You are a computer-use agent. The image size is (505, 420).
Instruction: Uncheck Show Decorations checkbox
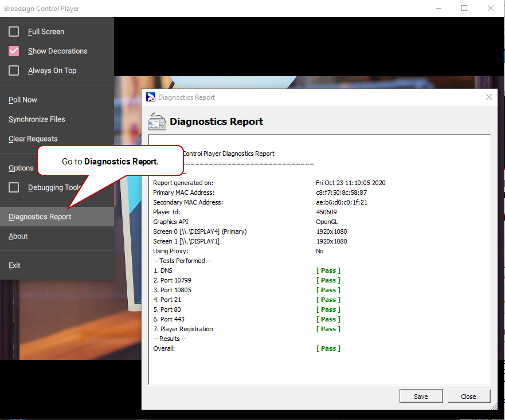(x=14, y=51)
